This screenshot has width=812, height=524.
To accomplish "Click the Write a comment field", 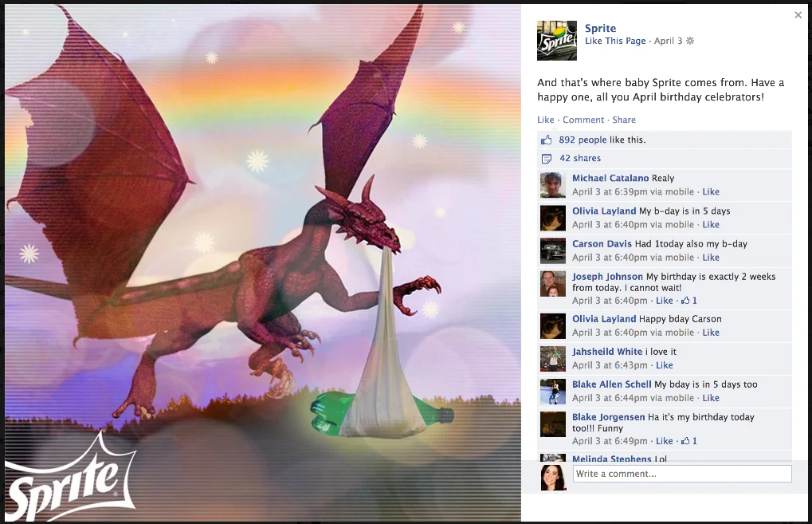I will (x=681, y=473).
